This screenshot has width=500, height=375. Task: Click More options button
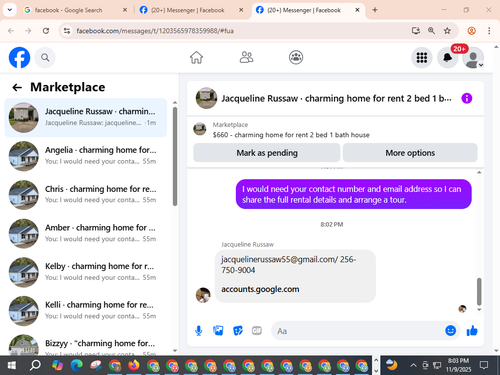pos(410,153)
